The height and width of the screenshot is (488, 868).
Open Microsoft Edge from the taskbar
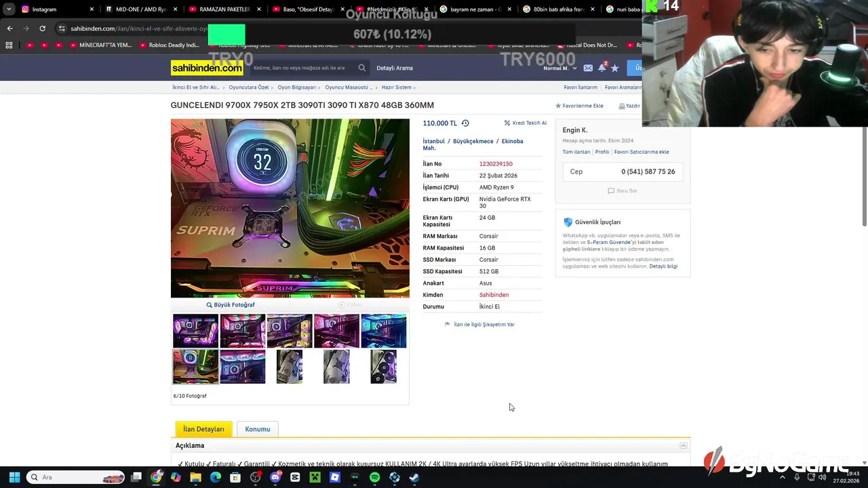click(216, 477)
